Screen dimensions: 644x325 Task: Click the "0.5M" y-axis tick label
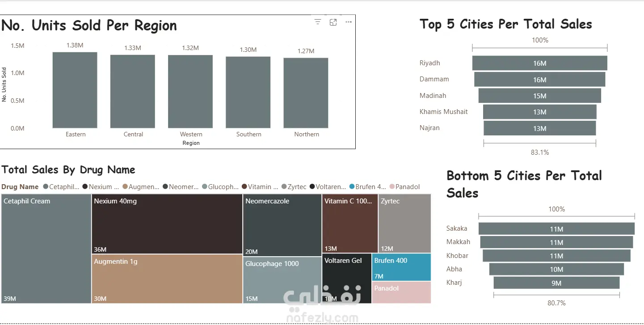[x=17, y=101]
